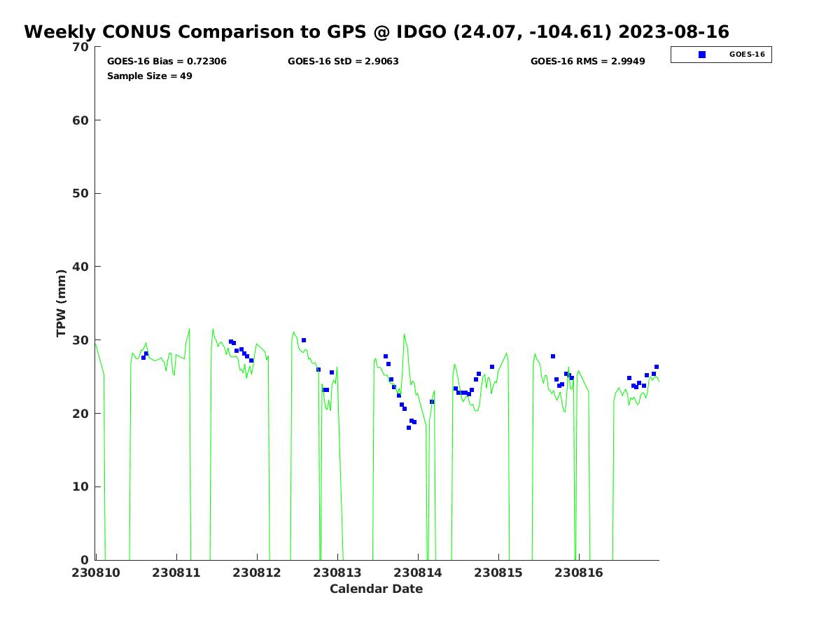Click the TPW (mm) y-axis label
Screen dimensions: 840x630
pos(62,303)
